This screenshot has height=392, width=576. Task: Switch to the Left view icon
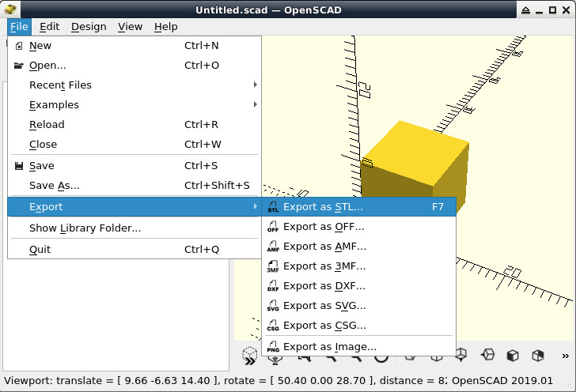pyautogui.click(x=487, y=355)
